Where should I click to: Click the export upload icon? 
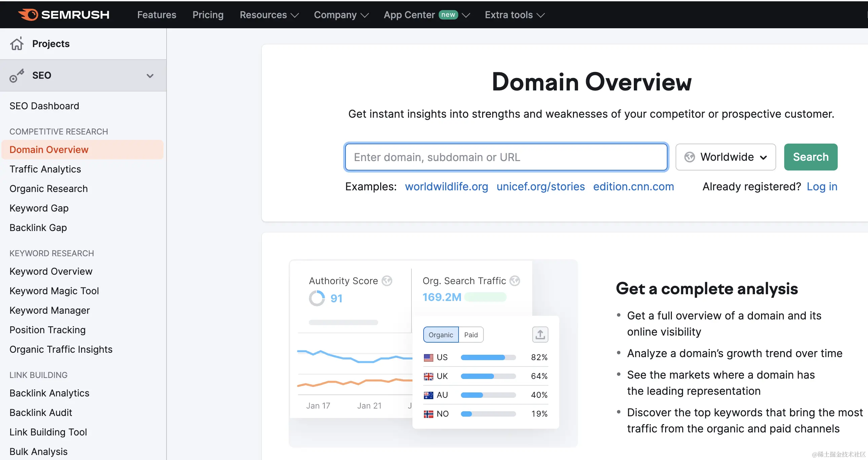tap(540, 335)
